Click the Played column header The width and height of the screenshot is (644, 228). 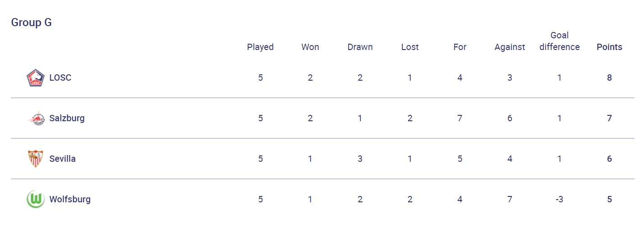click(260, 47)
